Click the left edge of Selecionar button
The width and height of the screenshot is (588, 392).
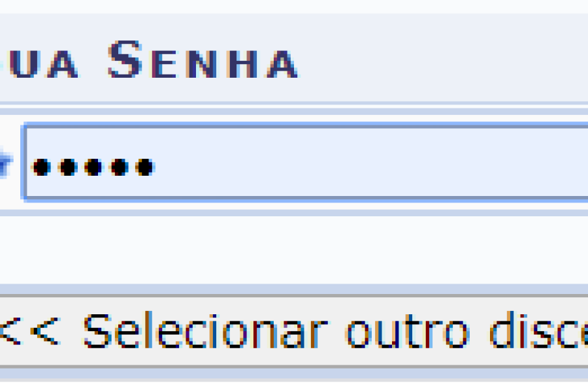3,332
